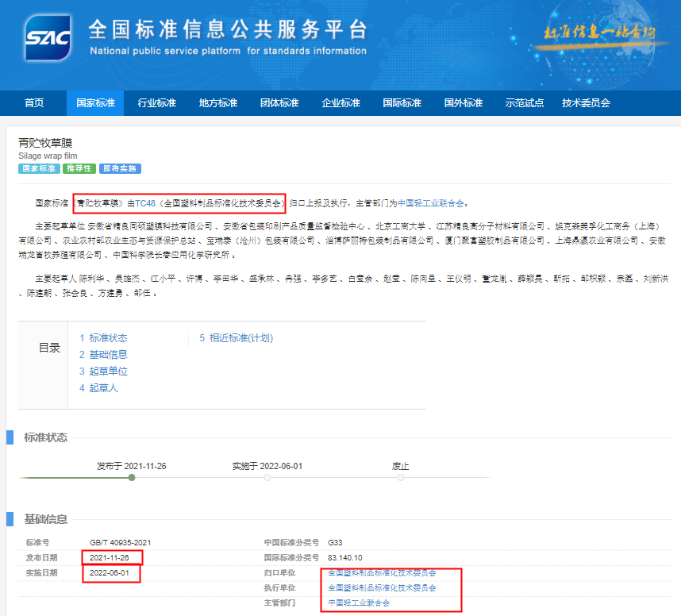Jump to 1 标准状态 in the contents

click(103, 338)
